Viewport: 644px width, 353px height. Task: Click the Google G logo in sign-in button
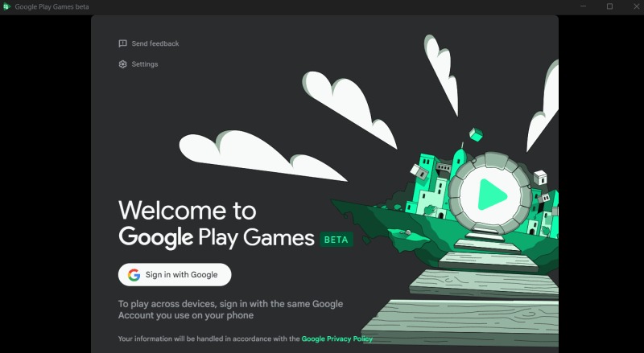(134, 275)
